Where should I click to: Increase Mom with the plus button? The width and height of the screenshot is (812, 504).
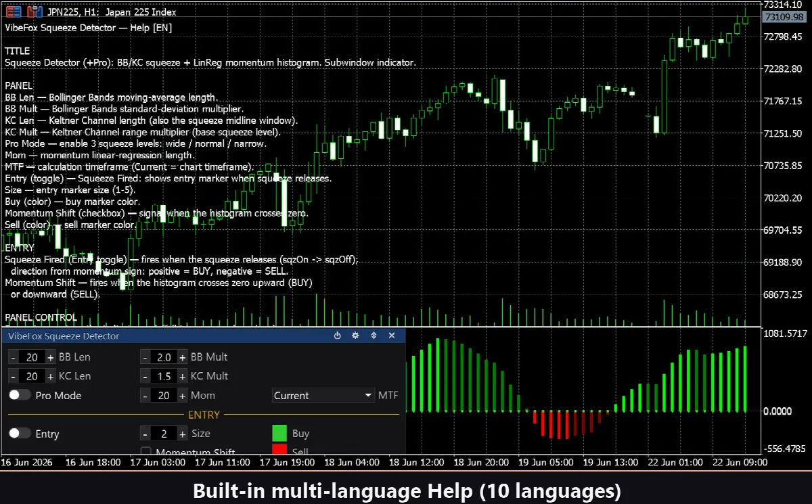pyautogui.click(x=183, y=395)
